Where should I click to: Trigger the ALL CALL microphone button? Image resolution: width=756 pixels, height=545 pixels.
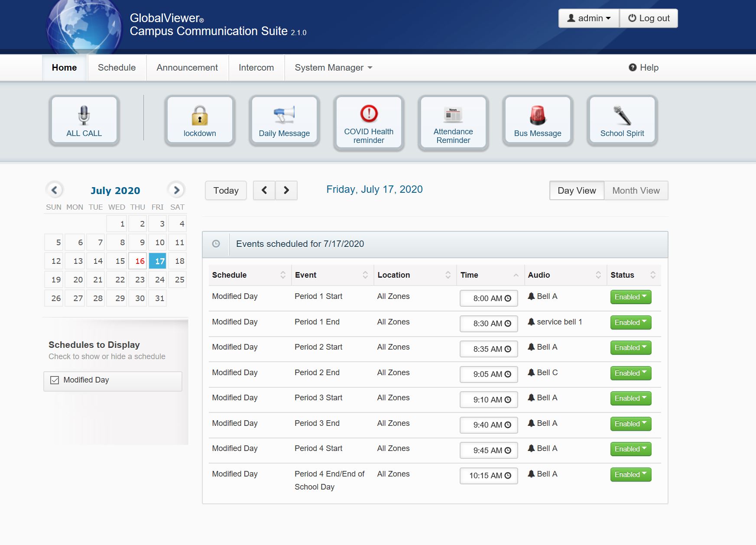[x=84, y=120]
